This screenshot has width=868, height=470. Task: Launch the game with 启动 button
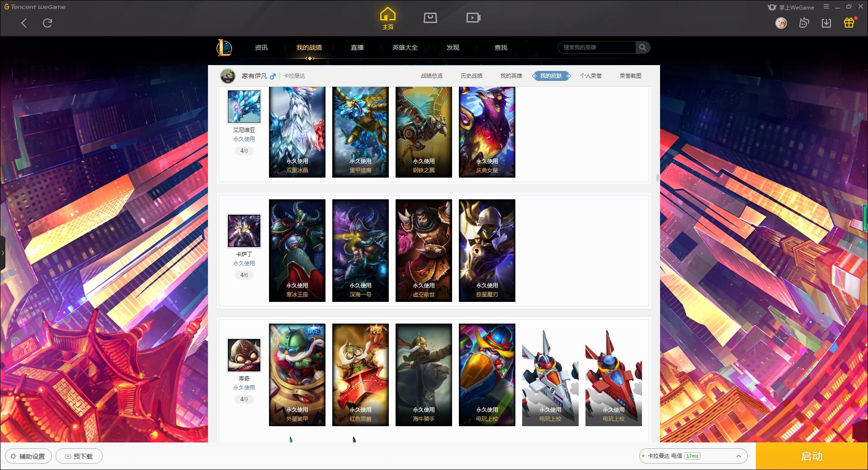click(x=811, y=456)
